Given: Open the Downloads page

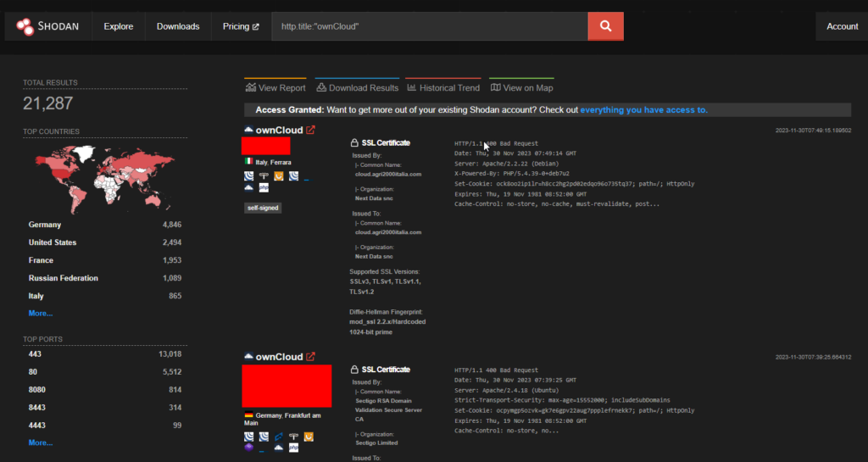Looking at the screenshot, I should click(178, 26).
